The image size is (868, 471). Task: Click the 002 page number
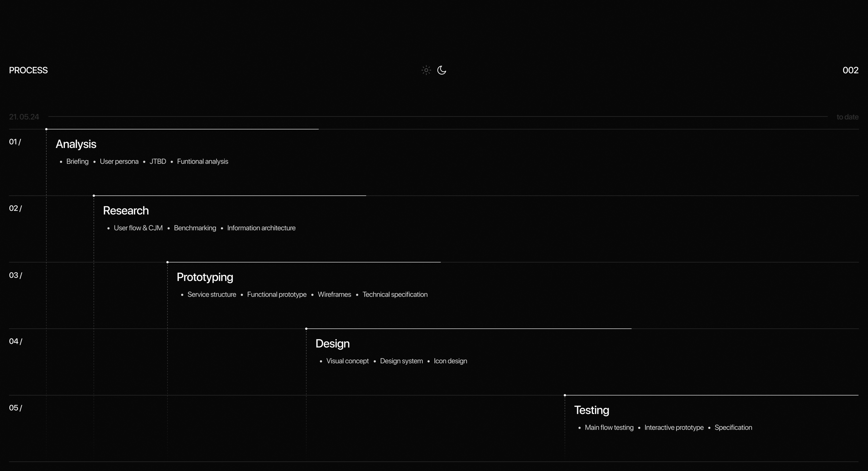850,70
